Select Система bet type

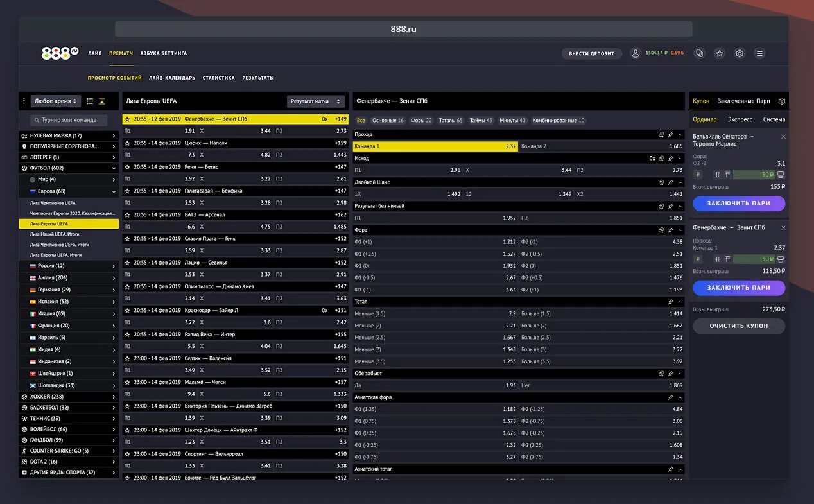click(774, 119)
